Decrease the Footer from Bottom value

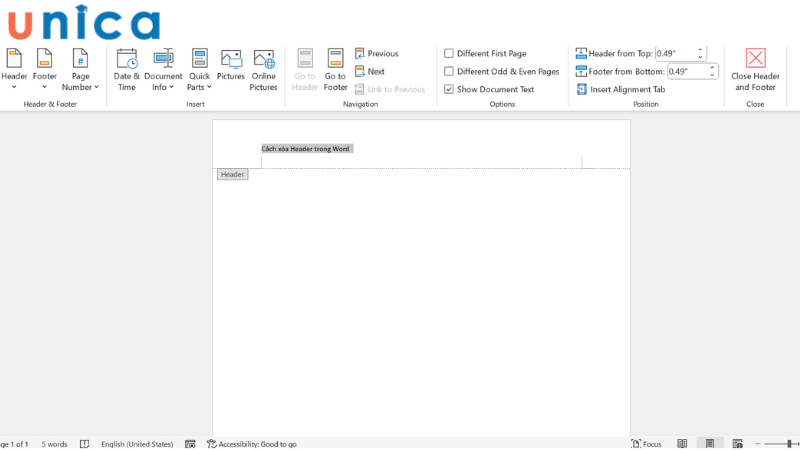(712, 75)
